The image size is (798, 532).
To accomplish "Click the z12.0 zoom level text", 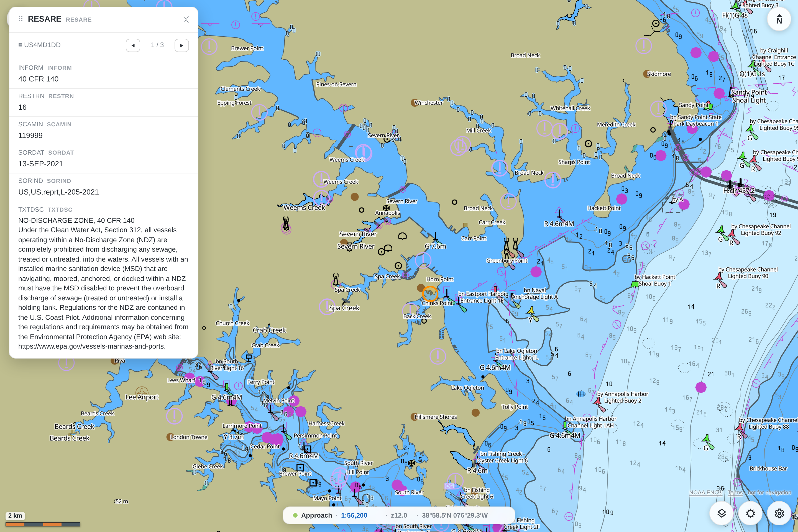I will pyautogui.click(x=399, y=515).
